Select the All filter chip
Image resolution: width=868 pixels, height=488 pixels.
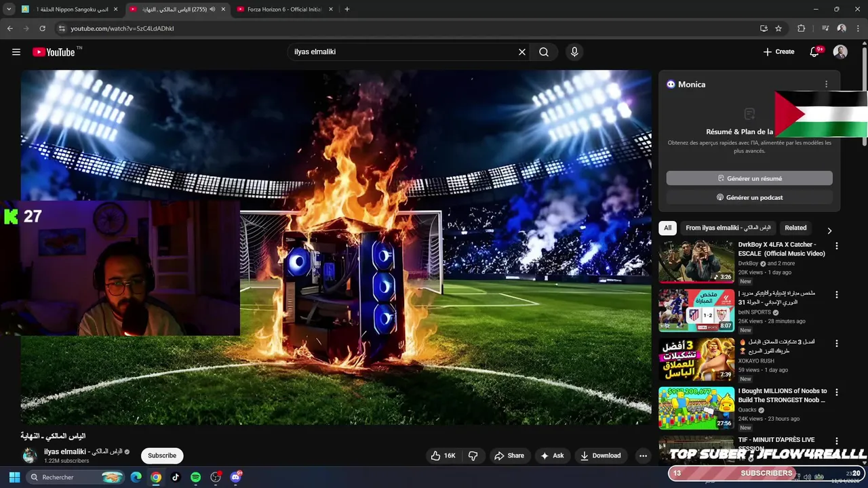coord(668,228)
